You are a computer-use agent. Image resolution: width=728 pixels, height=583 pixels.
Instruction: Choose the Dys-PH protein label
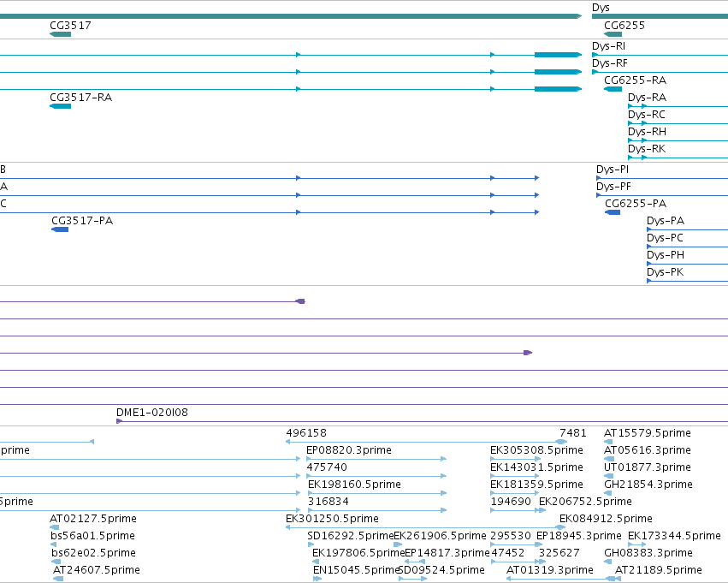[666, 255]
